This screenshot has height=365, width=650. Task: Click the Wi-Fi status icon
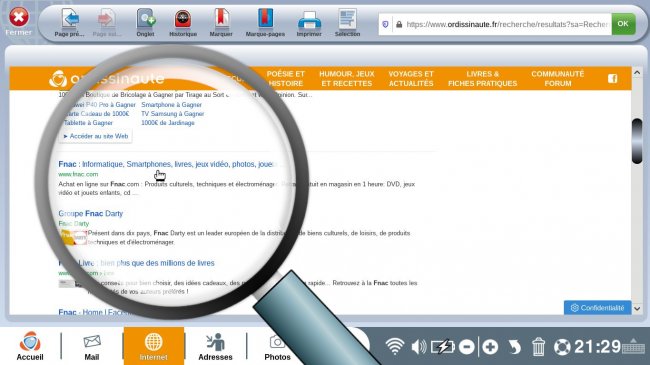coord(395,346)
